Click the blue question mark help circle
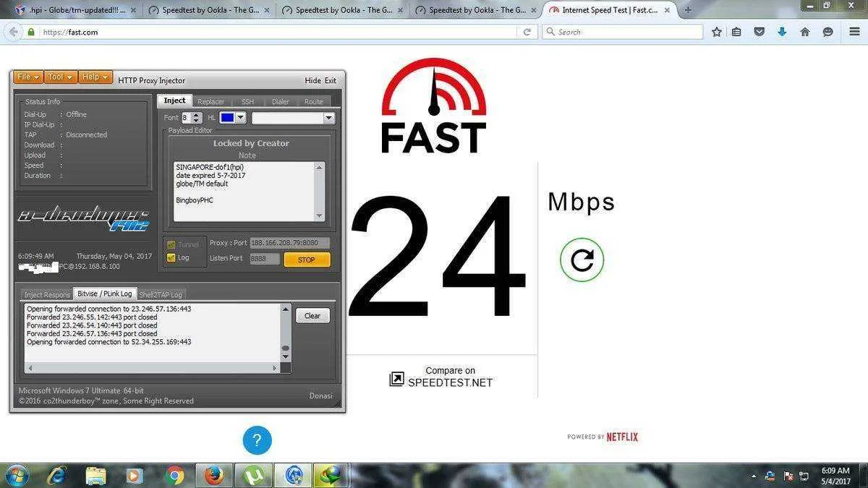The height and width of the screenshot is (488, 868). (257, 440)
